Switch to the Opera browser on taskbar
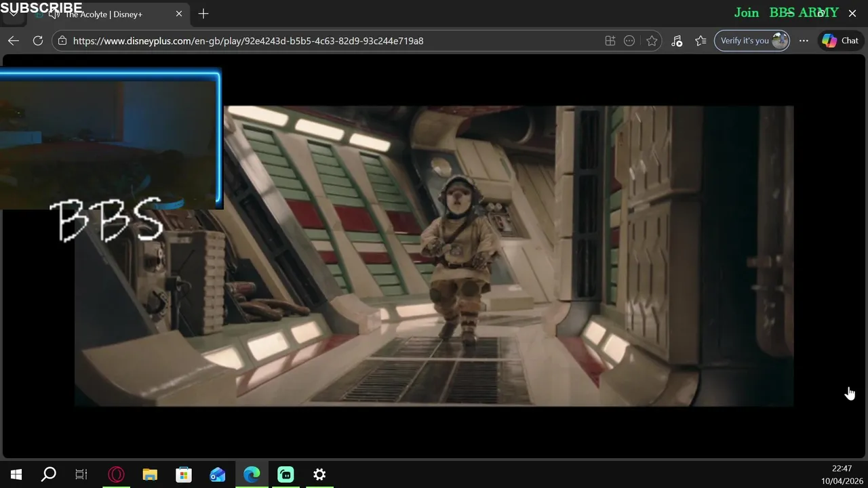This screenshot has height=488, width=868. tap(116, 474)
